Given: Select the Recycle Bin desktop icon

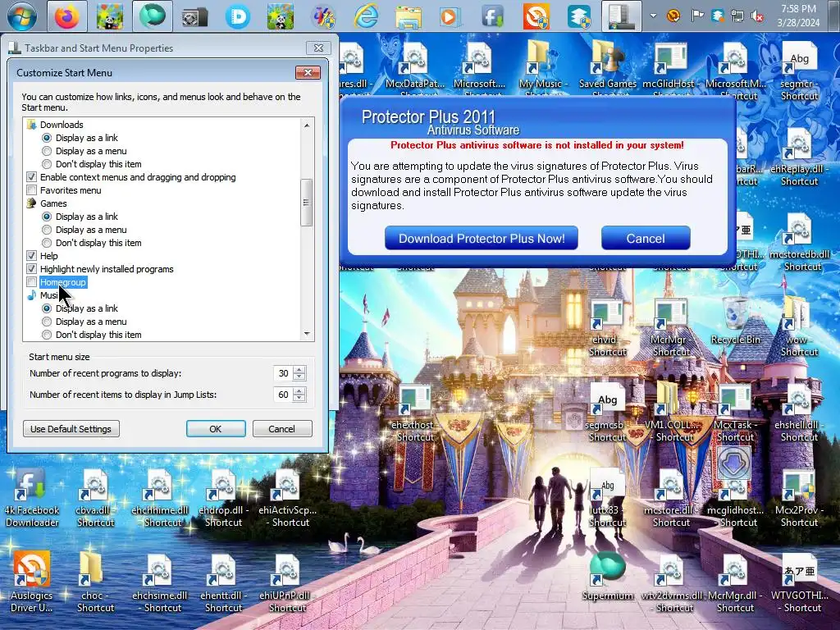Looking at the screenshot, I should 735,321.
